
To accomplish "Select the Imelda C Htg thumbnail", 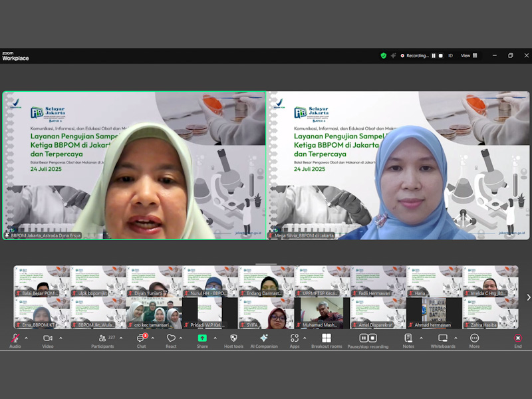I will (490, 281).
